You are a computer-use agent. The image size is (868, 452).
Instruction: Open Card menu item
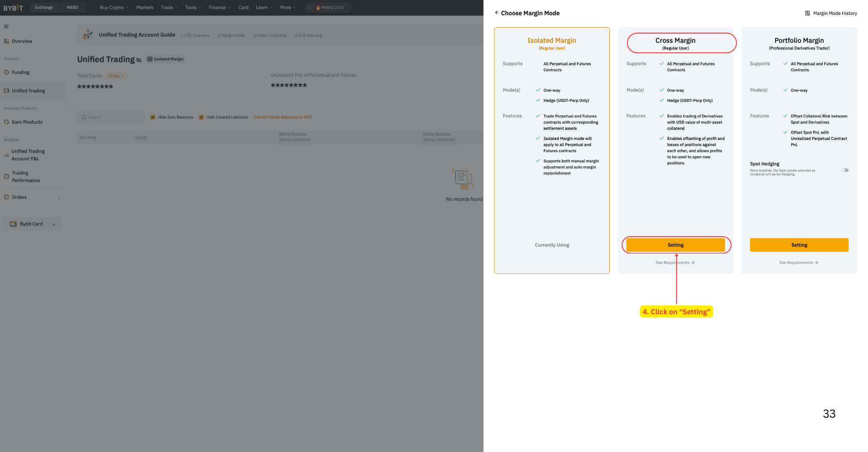pyautogui.click(x=243, y=8)
